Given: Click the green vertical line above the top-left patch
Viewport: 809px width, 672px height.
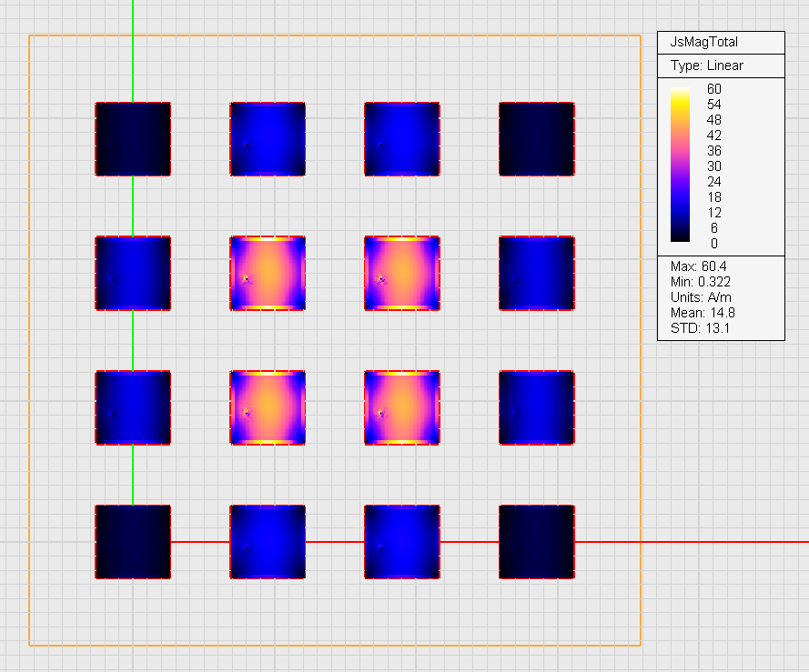Looking at the screenshot, I should [x=133, y=55].
